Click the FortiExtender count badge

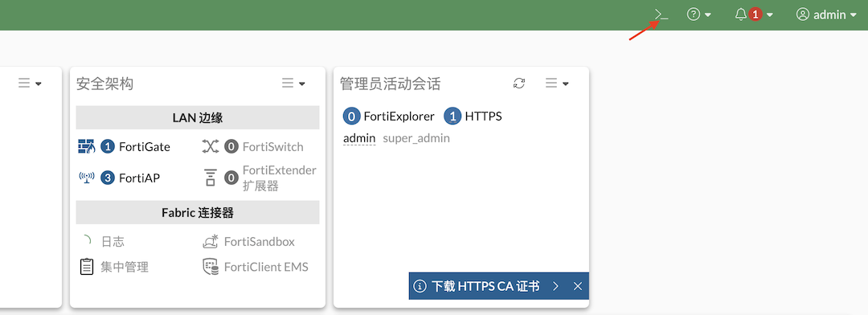coord(231,178)
